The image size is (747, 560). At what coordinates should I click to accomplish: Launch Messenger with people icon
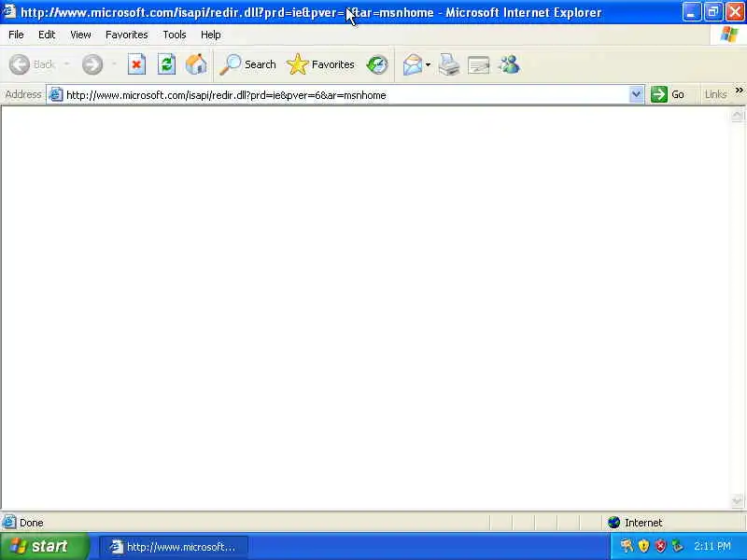point(509,64)
